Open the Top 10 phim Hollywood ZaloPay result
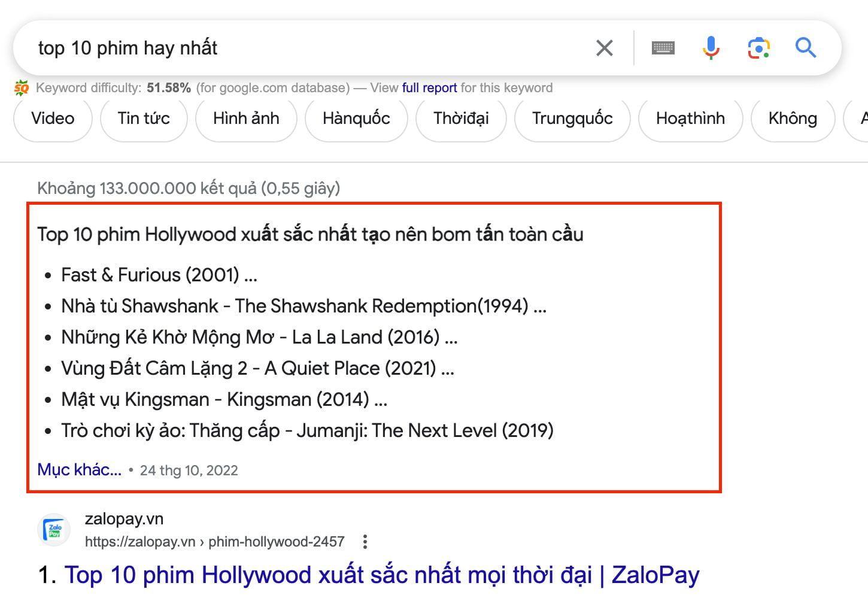 pyautogui.click(x=382, y=575)
